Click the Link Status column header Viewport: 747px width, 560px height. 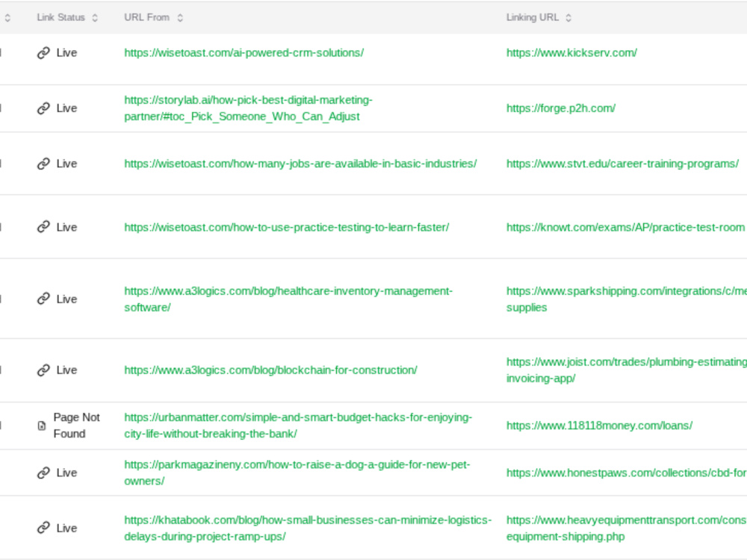click(x=61, y=18)
